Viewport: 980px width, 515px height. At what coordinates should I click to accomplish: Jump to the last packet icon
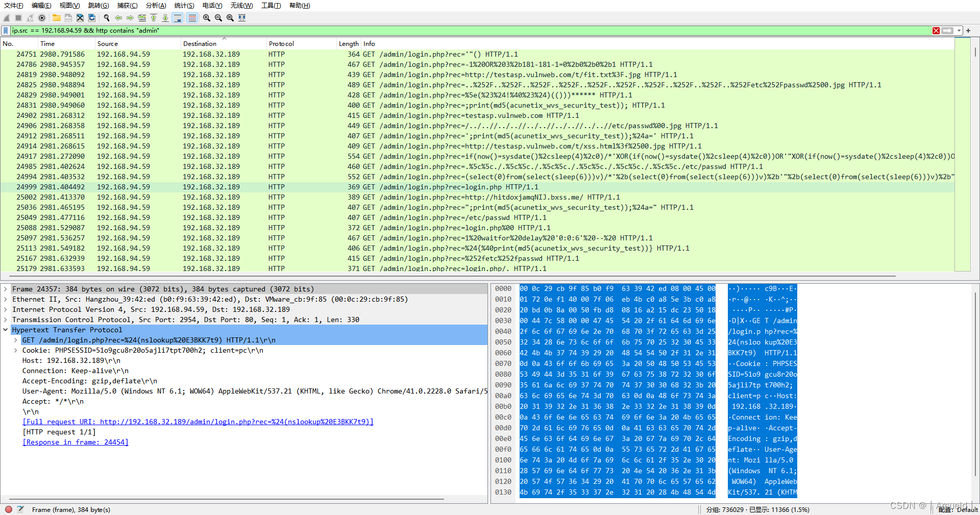pyautogui.click(x=165, y=18)
